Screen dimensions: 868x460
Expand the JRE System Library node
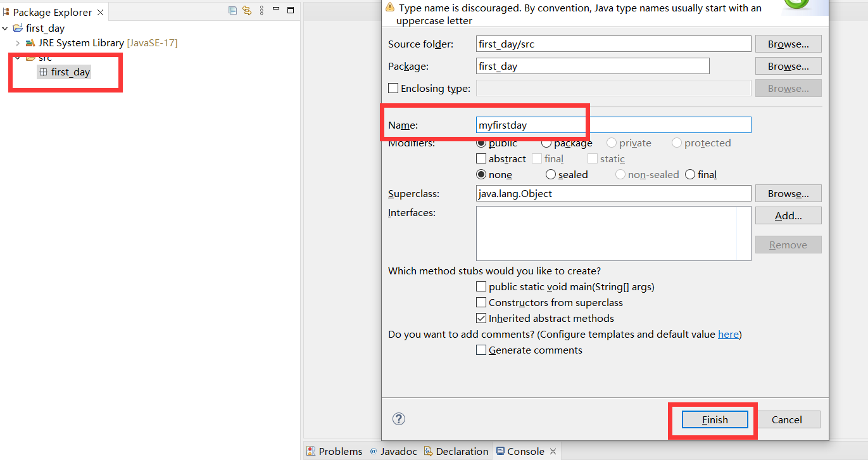pyautogui.click(x=18, y=43)
